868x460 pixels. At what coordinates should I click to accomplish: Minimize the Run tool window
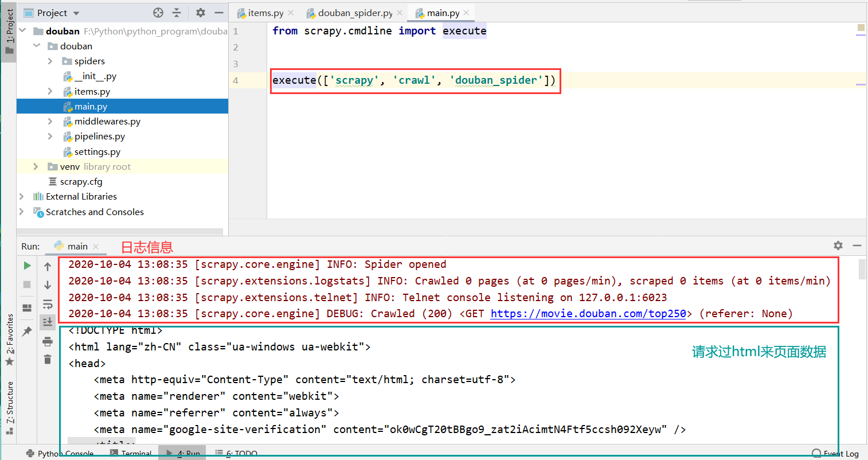(857, 245)
